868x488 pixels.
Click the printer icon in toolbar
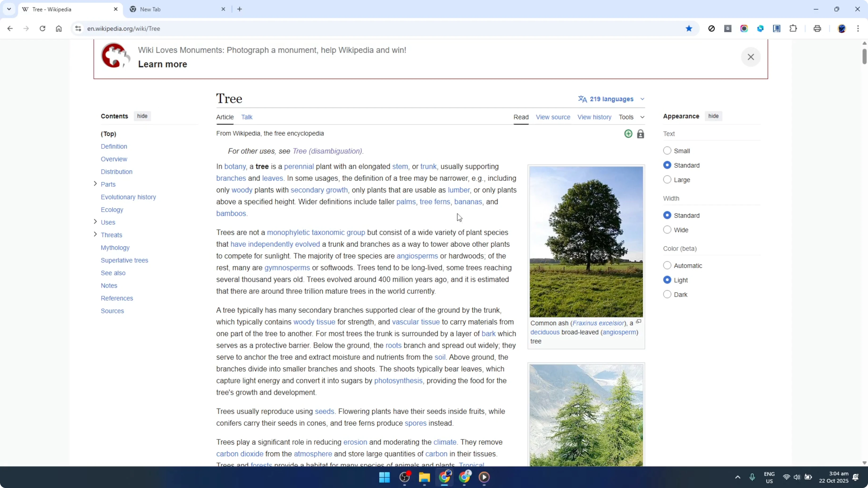(x=817, y=29)
